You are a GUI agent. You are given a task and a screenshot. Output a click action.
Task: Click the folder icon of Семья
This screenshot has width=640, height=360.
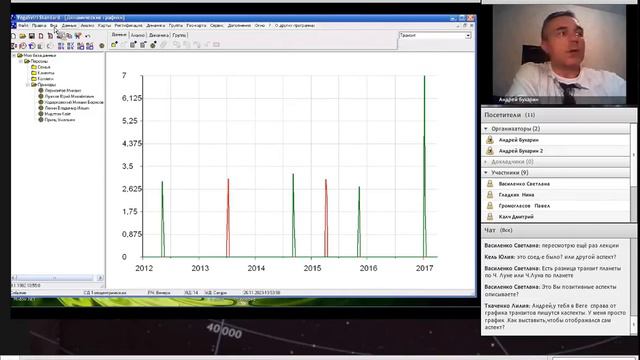[34, 67]
